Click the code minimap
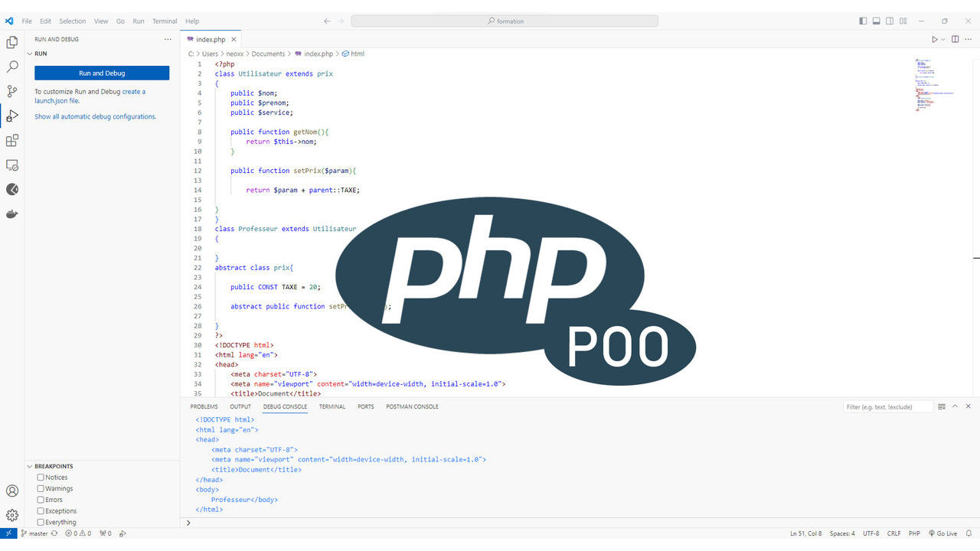 tap(934, 84)
